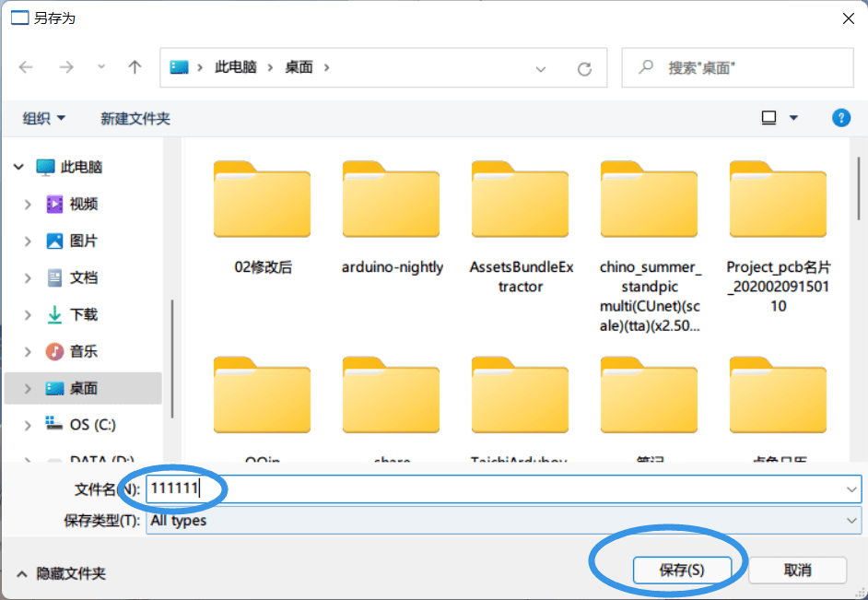This screenshot has width=868, height=600.
Task: Go up one folder level
Action: (135, 67)
